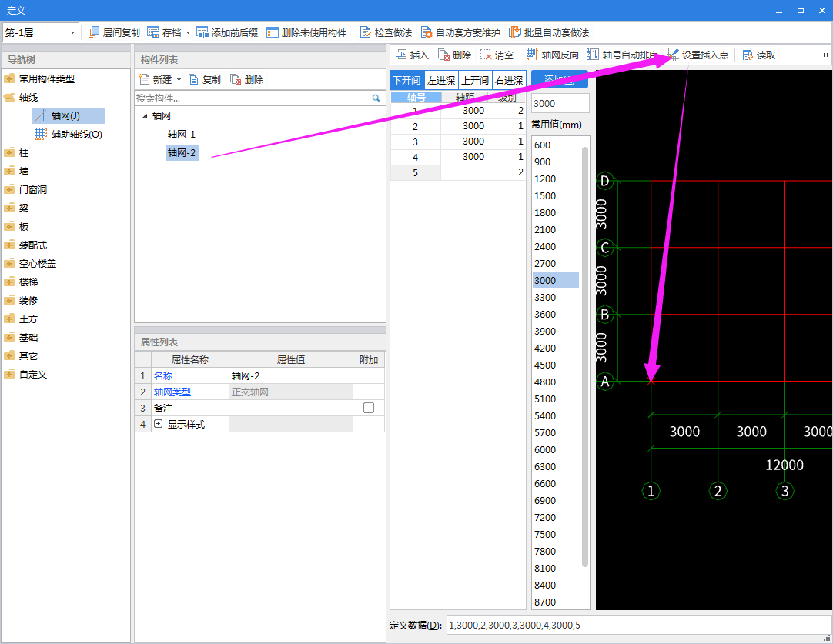Viewport: 833px width, 644px height.
Task: Switch to 右进深 tab
Action: coord(509,80)
